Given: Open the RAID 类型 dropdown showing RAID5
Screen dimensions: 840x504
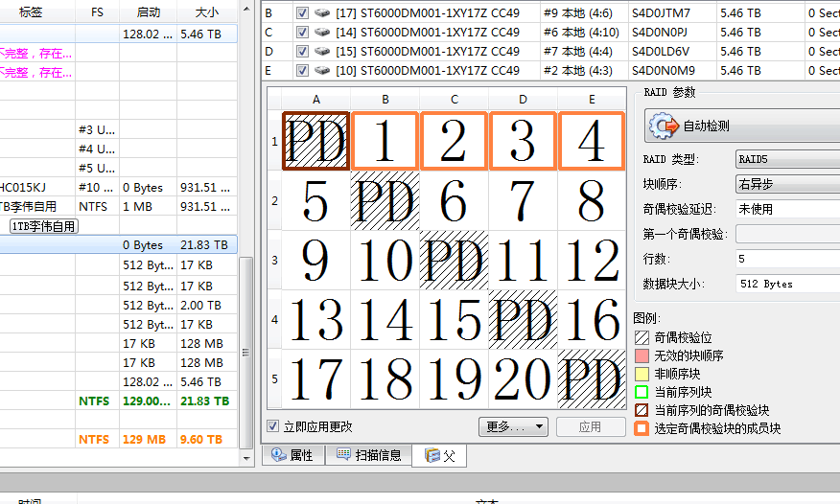Looking at the screenshot, I should [x=786, y=158].
